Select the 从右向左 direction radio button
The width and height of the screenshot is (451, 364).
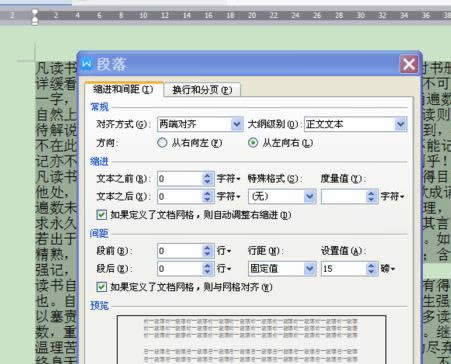tap(162, 143)
